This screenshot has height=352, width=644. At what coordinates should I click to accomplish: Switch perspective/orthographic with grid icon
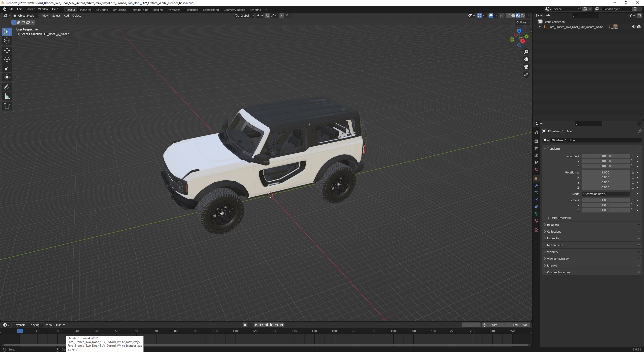(x=526, y=75)
